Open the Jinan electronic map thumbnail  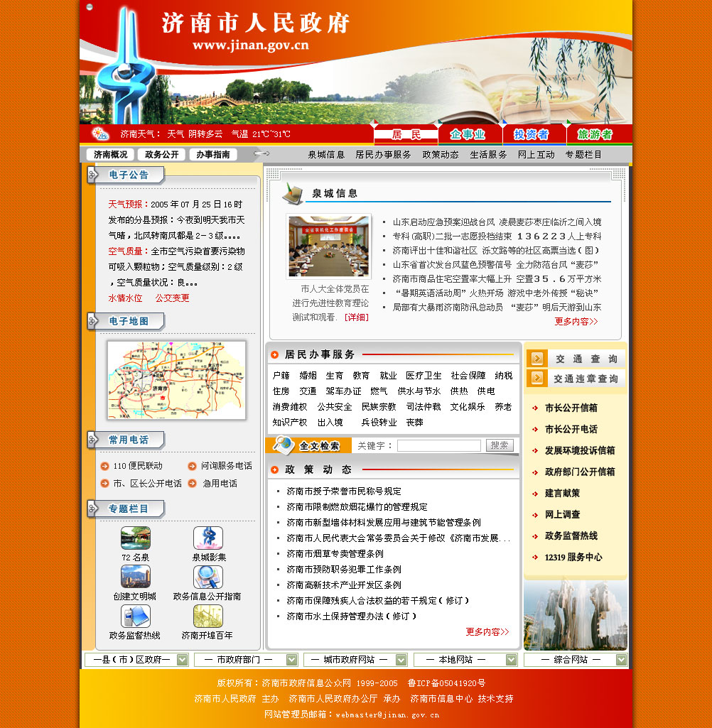(x=176, y=380)
